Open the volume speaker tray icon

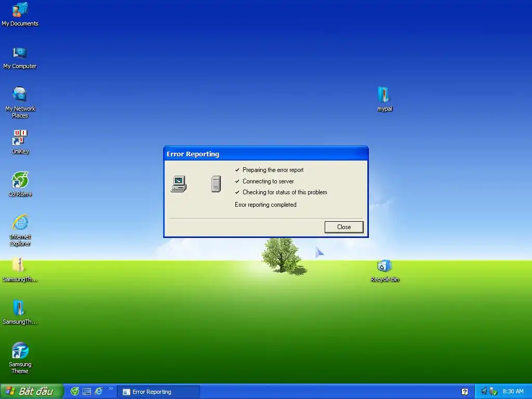coord(484,391)
